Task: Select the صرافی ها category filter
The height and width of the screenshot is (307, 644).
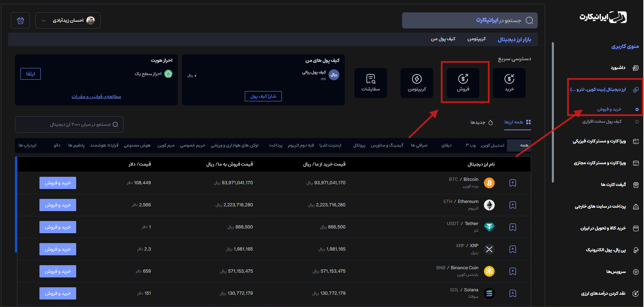Action: point(419,145)
